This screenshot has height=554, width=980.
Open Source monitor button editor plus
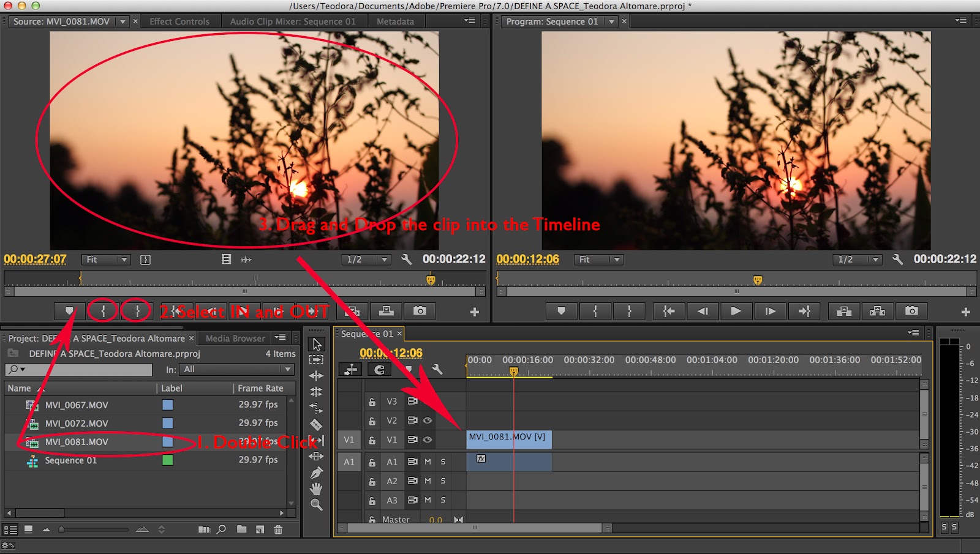475,312
